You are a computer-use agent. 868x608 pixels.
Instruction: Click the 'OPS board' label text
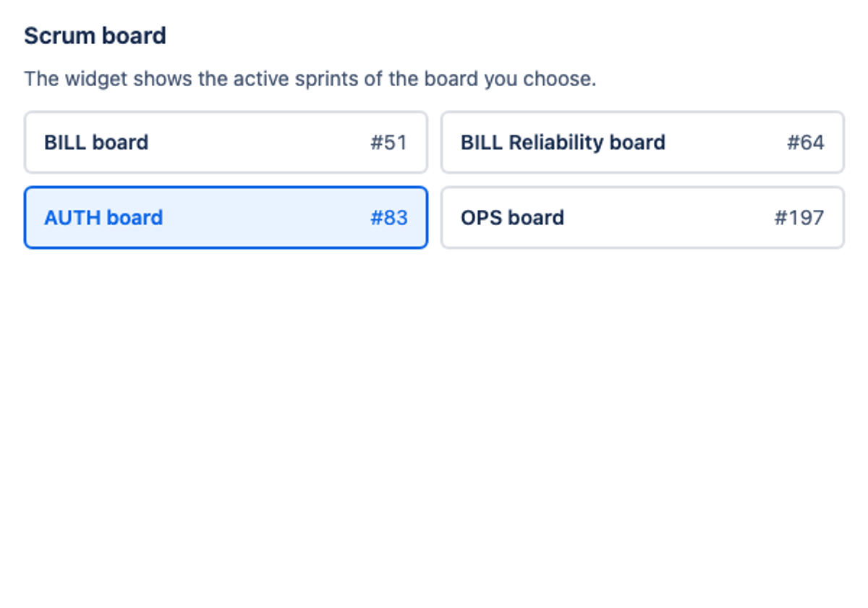512,218
